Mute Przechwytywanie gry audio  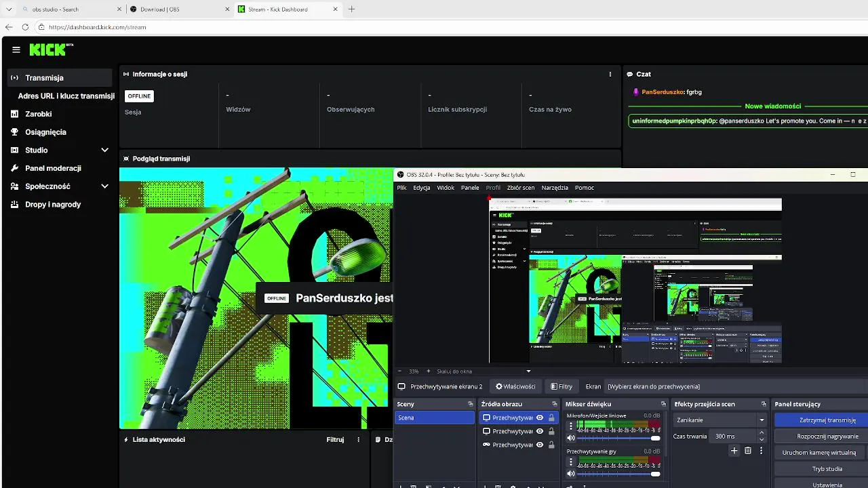click(571, 474)
